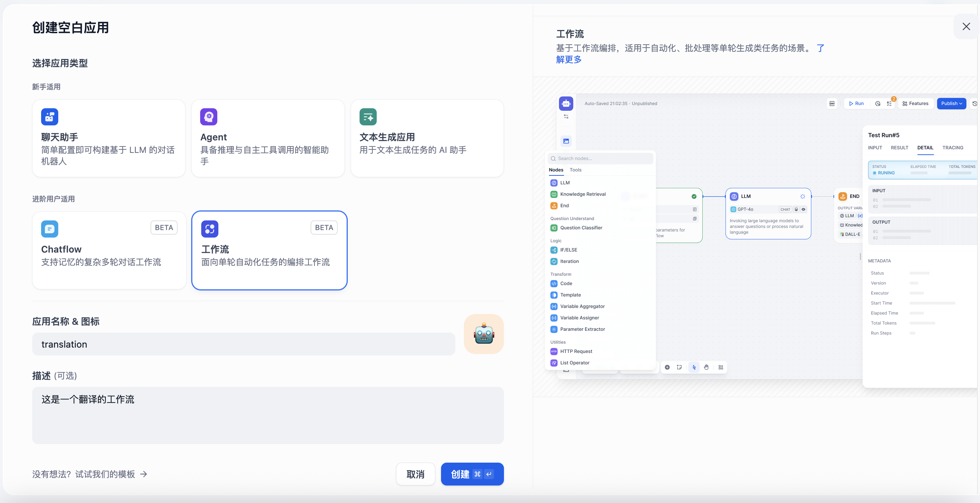Open the Publish dropdown

(x=951, y=103)
